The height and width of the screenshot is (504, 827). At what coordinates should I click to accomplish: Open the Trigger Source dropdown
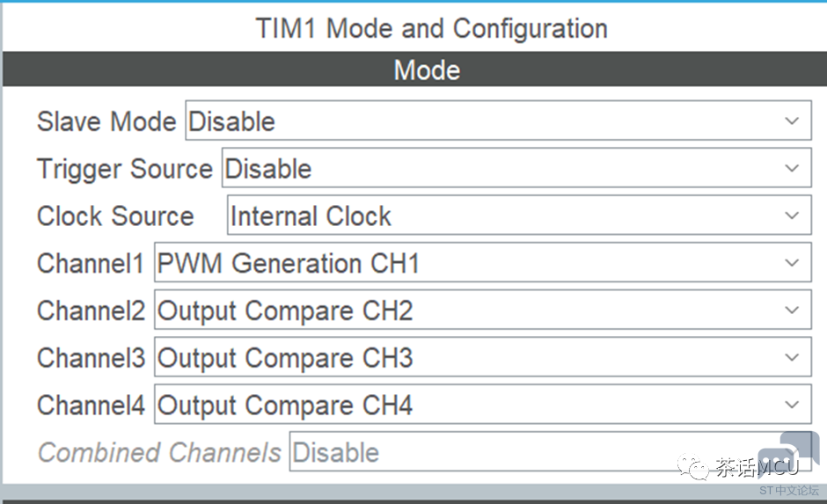516,168
